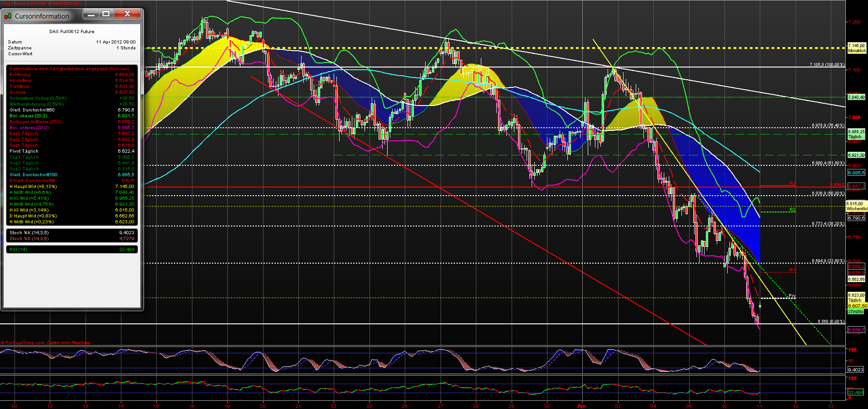Select the 'Eröffnung' row label
The width and height of the screenshot is (868, 409).
coord(20,75)
